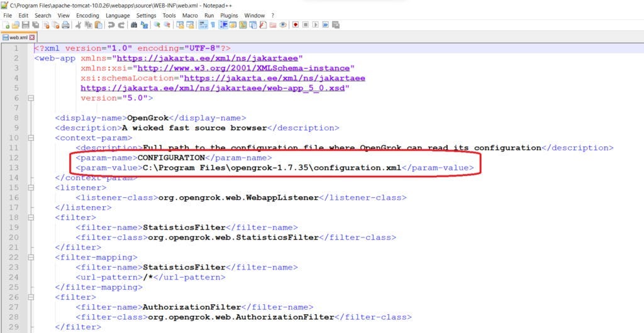The image size is (644, 333).
Task: Toggle file monitoring eye icon
Action: click(x=282, y=25)
